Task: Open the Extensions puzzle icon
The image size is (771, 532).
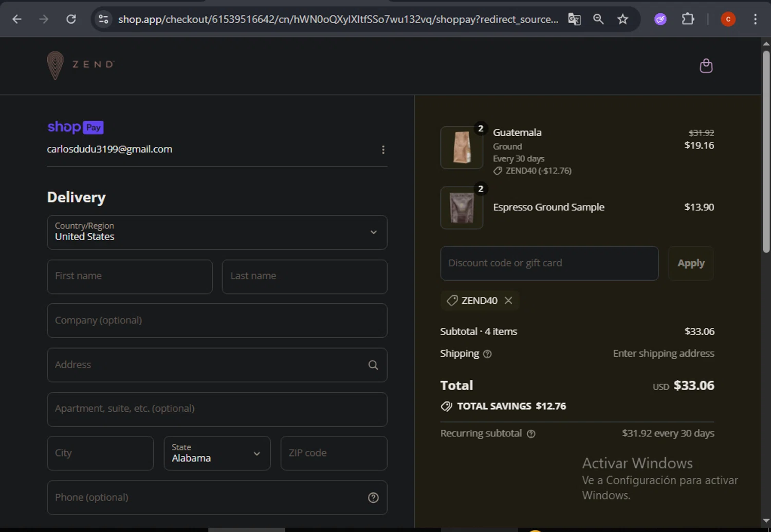Action: click(688, 19)
